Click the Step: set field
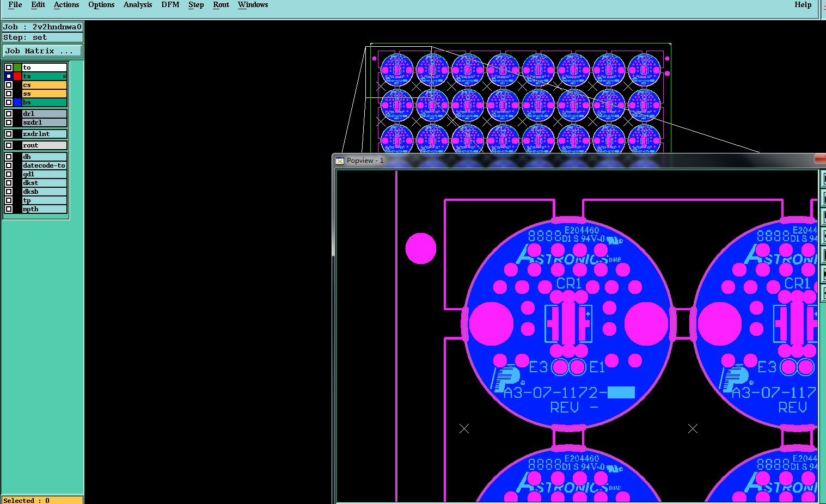Viewport: 826px width, 504px height. point(42,38)
